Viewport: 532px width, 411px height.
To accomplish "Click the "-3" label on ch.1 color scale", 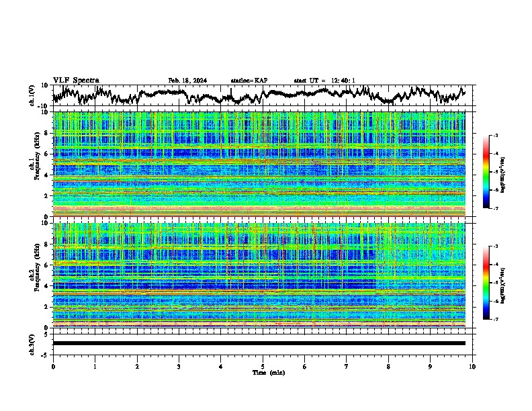I will (495, 135).
